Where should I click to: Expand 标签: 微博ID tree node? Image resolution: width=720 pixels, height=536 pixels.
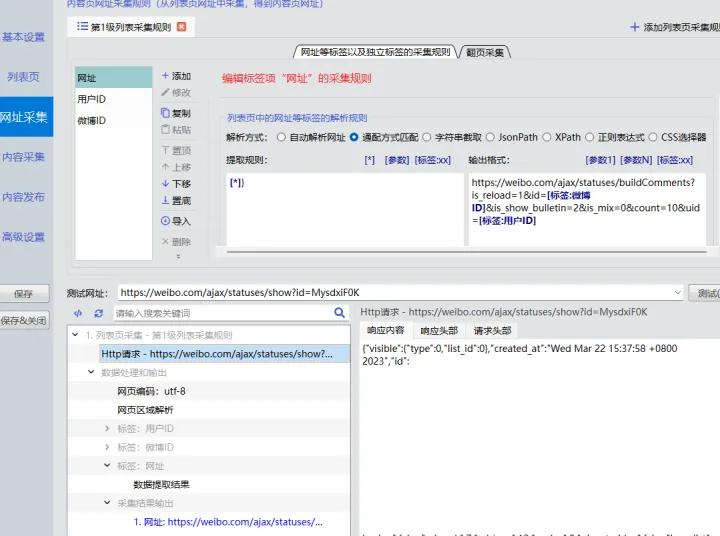(107, 447)
